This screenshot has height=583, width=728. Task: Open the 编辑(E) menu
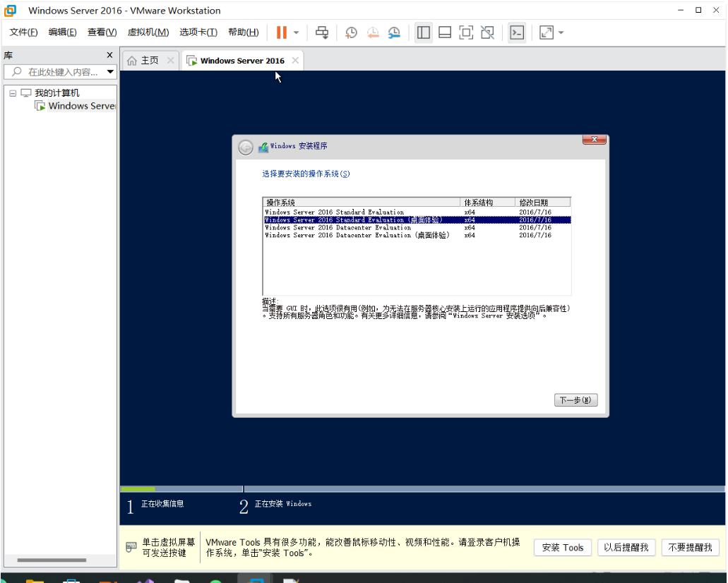coord(62,32)
